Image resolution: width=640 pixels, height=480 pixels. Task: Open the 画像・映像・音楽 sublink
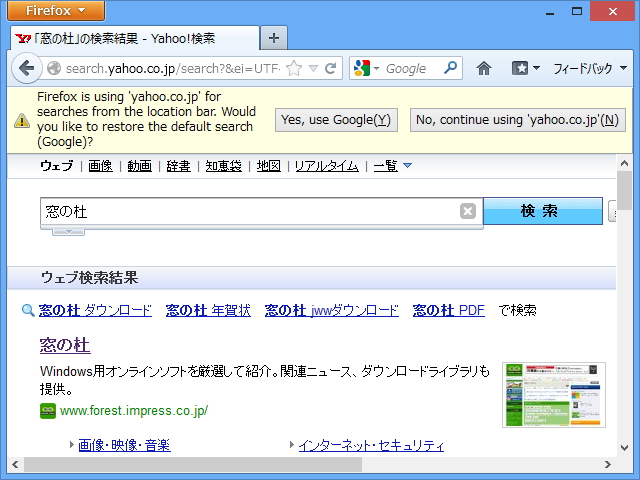(x=124, y=445)
